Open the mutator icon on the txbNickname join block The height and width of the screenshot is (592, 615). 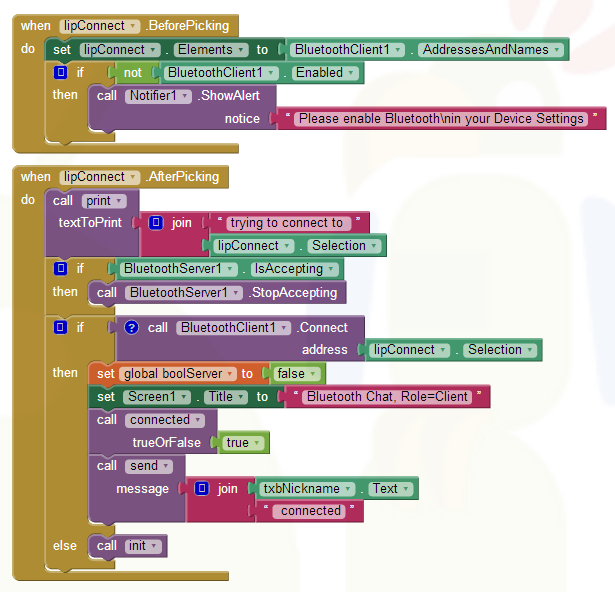(x=202, y=489)
